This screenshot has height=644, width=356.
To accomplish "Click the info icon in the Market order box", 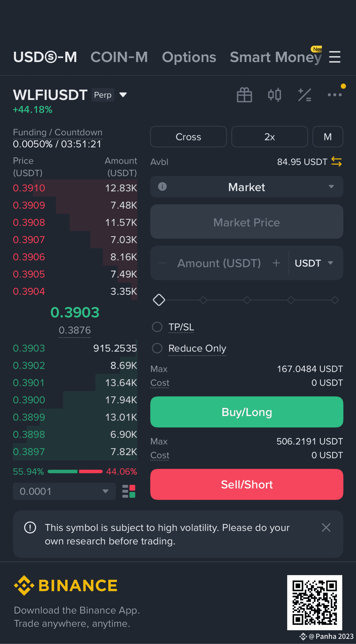I will click(x=162, y=187).
